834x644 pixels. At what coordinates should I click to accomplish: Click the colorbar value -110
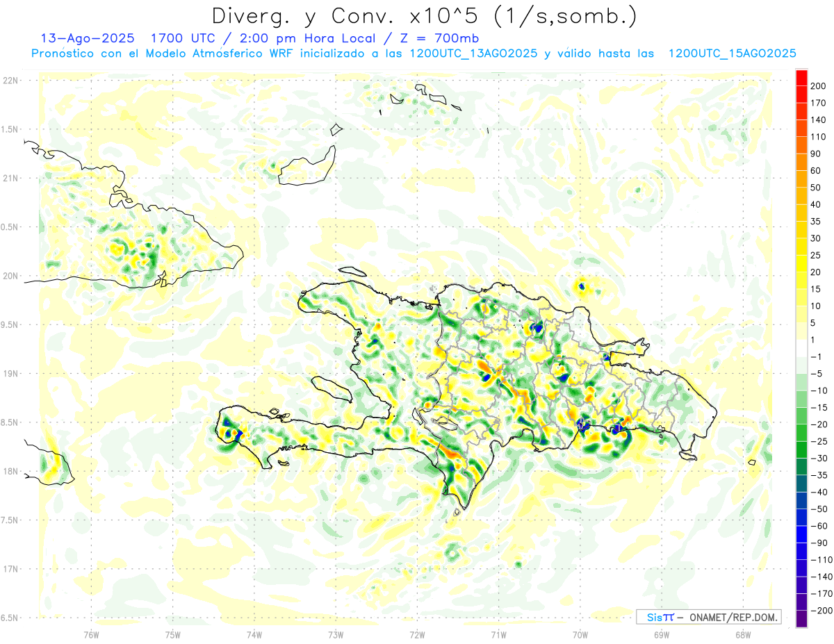point(821,560)
